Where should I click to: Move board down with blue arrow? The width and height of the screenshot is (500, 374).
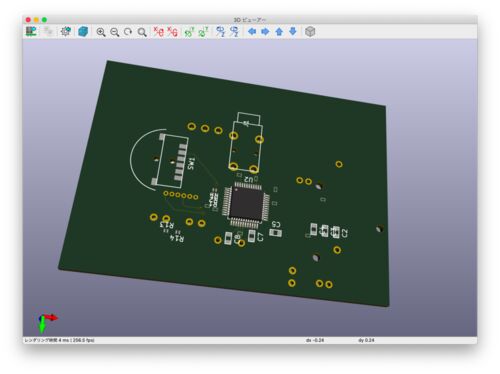293,32
